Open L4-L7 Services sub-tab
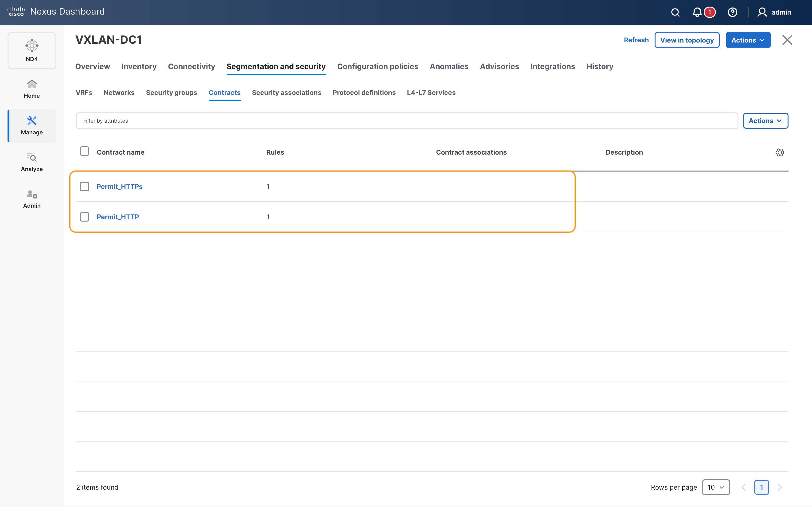Image resolution: width=812 pixels, height=507 pixels. 431,93
